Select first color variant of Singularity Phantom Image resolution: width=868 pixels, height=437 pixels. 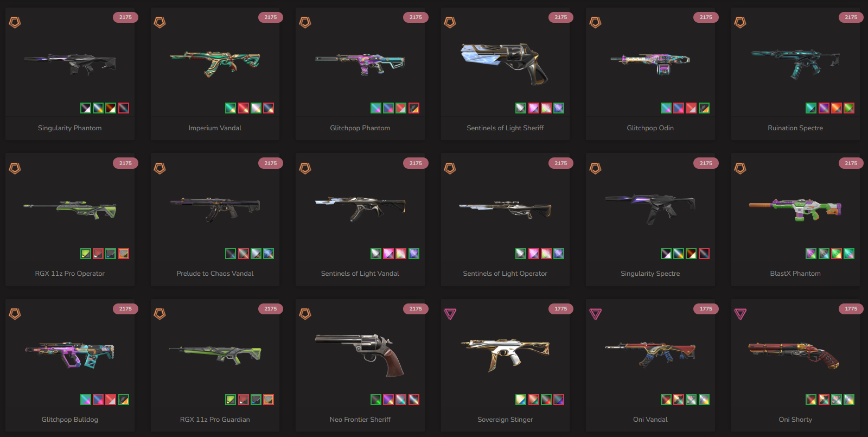point(86,108)
